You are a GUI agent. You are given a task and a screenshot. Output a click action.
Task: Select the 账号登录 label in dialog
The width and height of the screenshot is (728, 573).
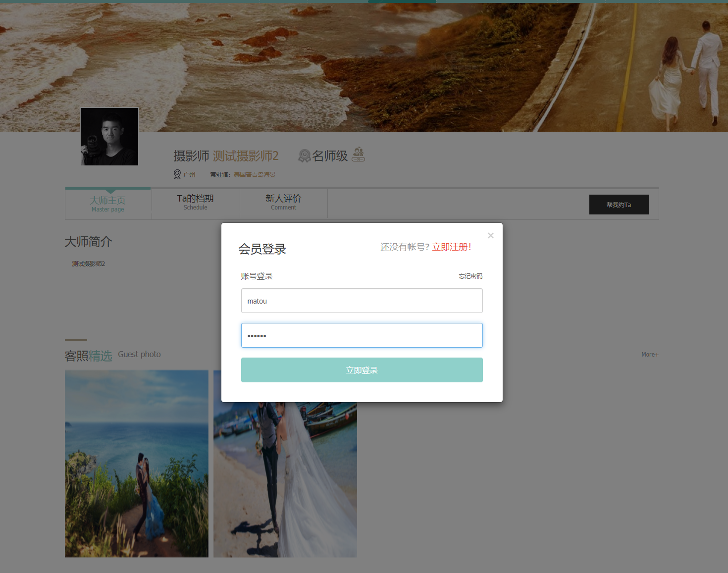(257, 276)
